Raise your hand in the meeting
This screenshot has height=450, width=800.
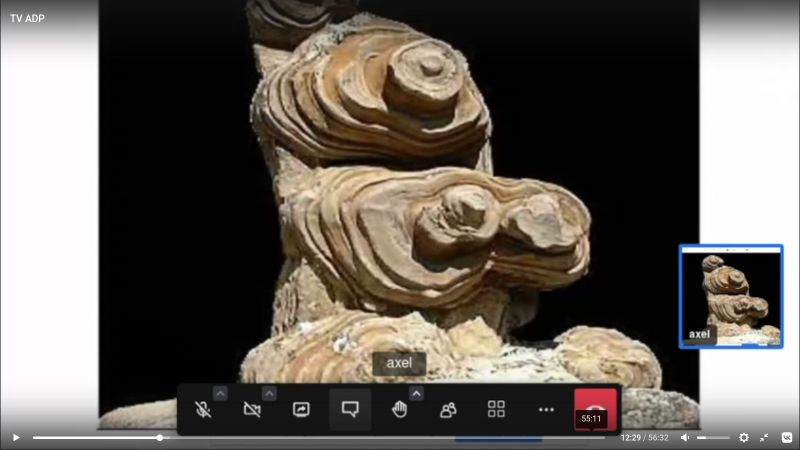399,409
